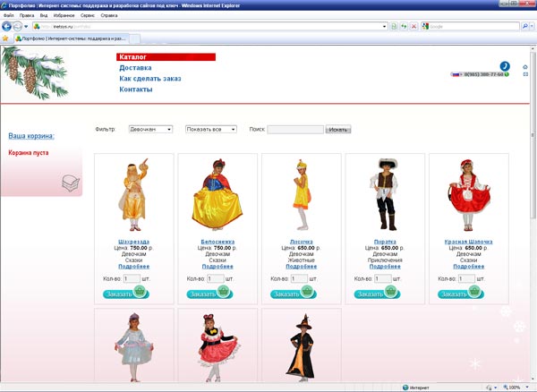Open the Вид menu
Screen dimensions: 537x392
[44, 15]
